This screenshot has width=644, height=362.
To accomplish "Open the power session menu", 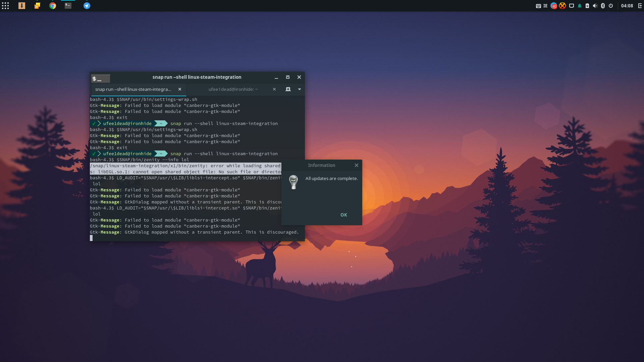I will 611,6.
